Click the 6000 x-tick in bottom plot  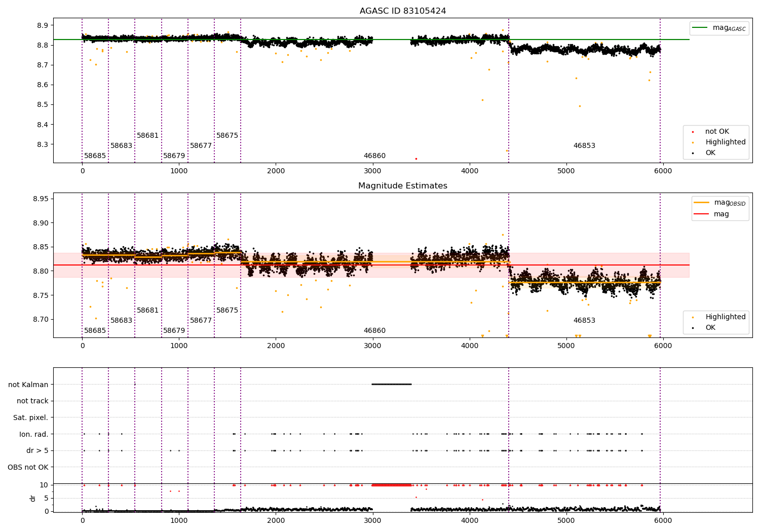pyautogui.click(x=663, y=520)
